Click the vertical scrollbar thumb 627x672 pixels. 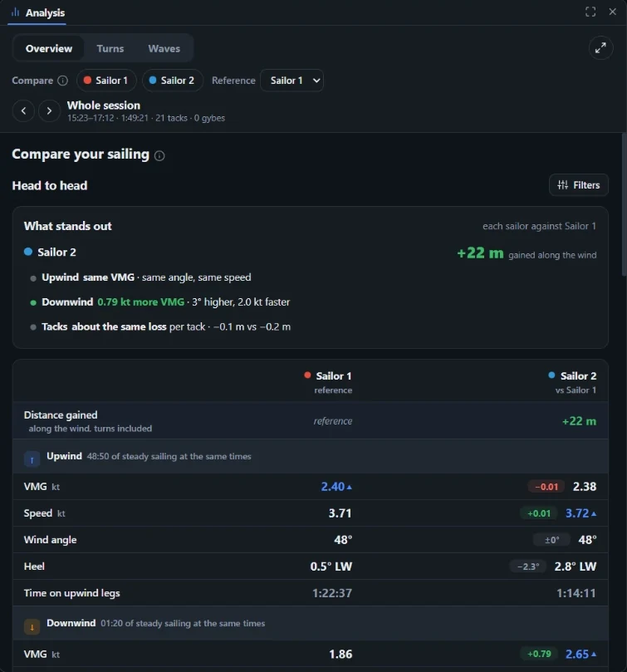(x=624, y=205)
